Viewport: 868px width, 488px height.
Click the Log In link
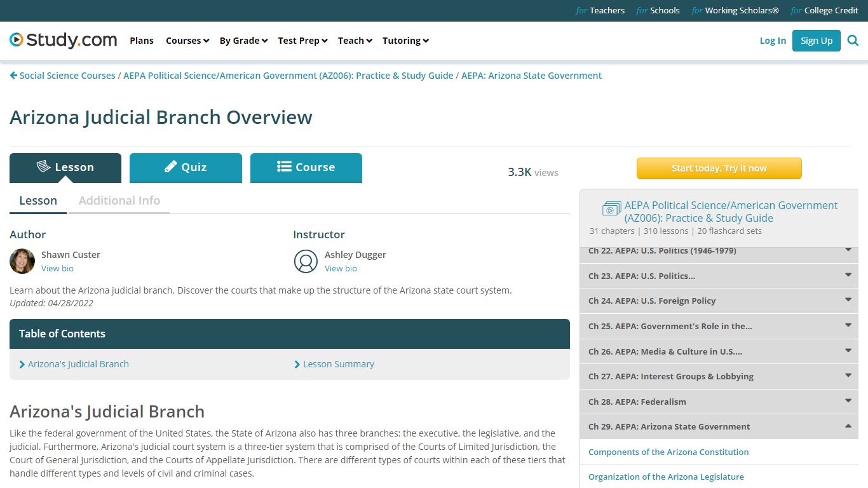[773, 41]
